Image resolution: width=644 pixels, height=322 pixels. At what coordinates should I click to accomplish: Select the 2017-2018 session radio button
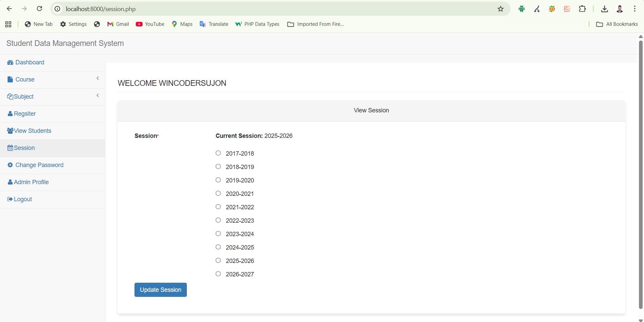(218, 153)
